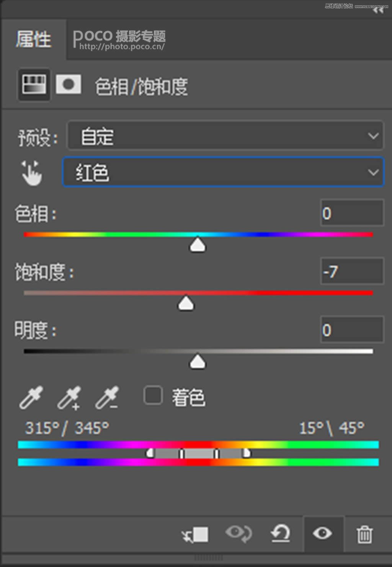The image size is (392, 567).
Task: Activate the on-image targeted adjustment hand tool
Action: [x=31, y=173]
